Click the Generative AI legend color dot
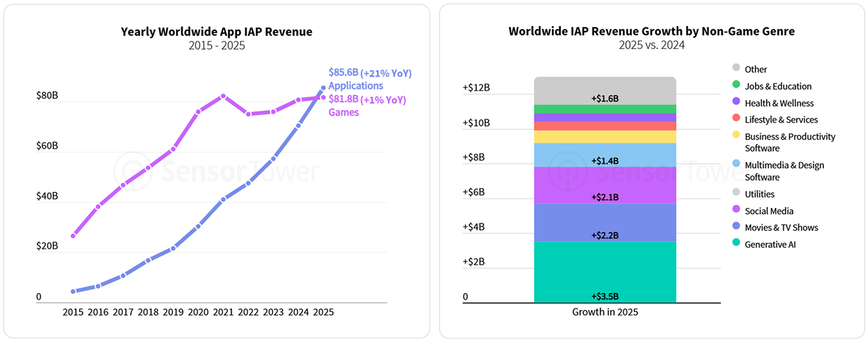 [x=736, y=244]
